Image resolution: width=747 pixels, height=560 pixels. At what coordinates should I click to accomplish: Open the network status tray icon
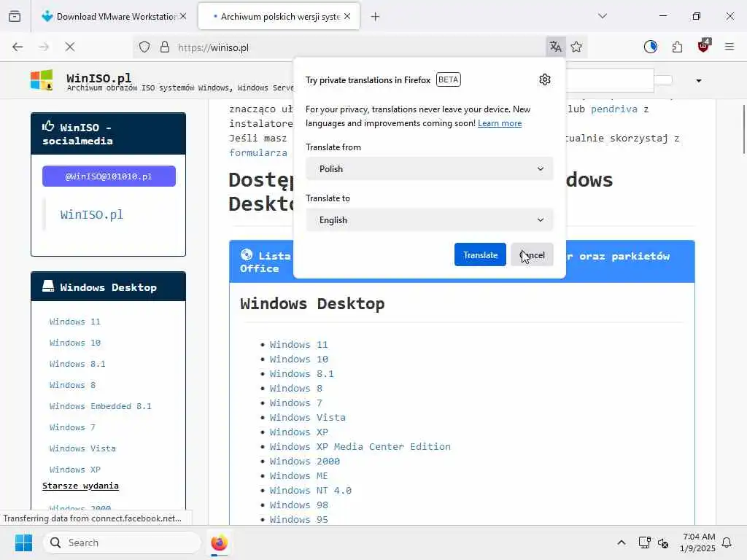[x=644, y=542]
